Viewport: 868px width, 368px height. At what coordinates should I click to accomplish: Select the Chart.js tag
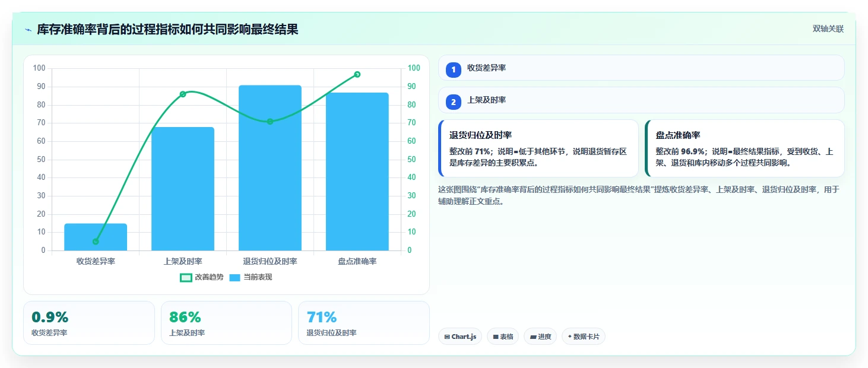coord(460,337)
